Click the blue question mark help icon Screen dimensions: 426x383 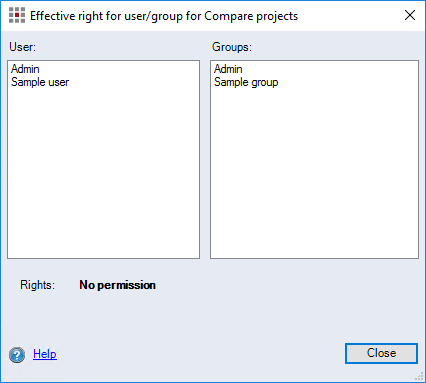17,355
